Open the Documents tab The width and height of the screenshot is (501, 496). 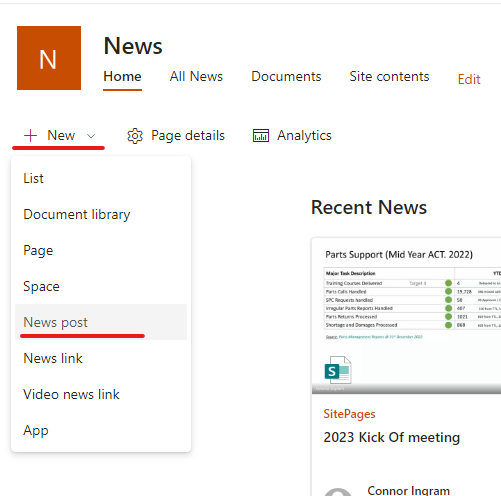pos(286,77)
